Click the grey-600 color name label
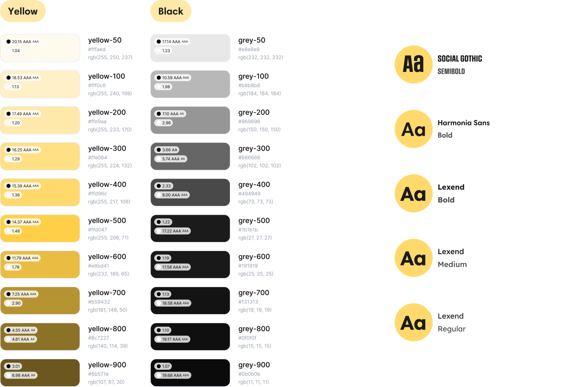 click(x=254, y=257)
